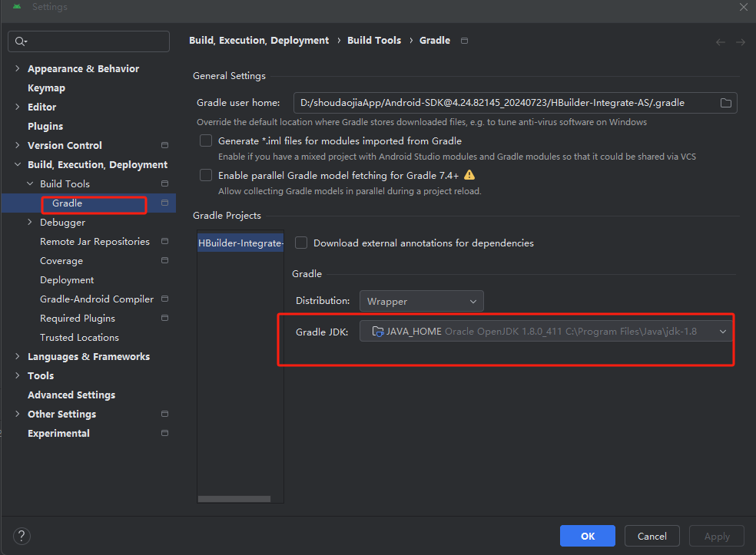
Task: Open the Coverage settings page
Action: pos(61,261)
